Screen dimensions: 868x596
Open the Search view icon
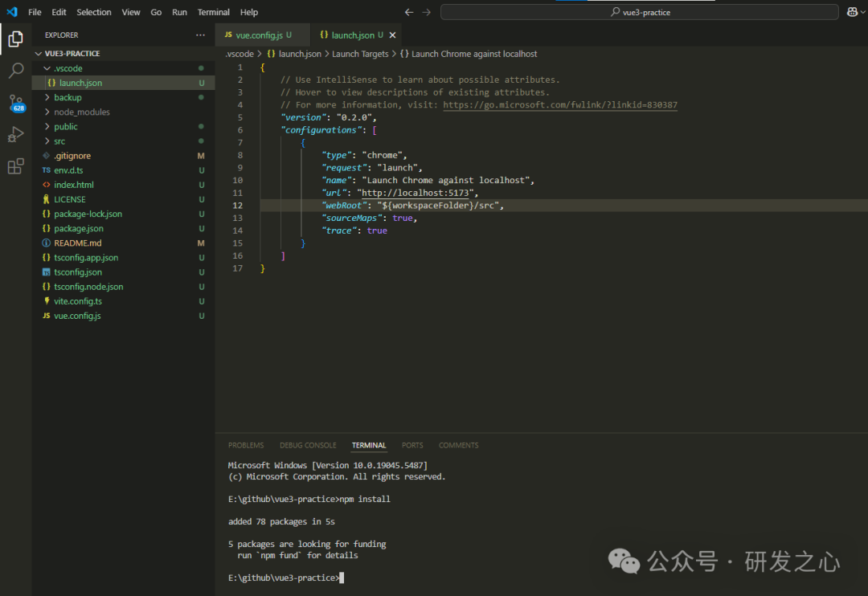15,71
